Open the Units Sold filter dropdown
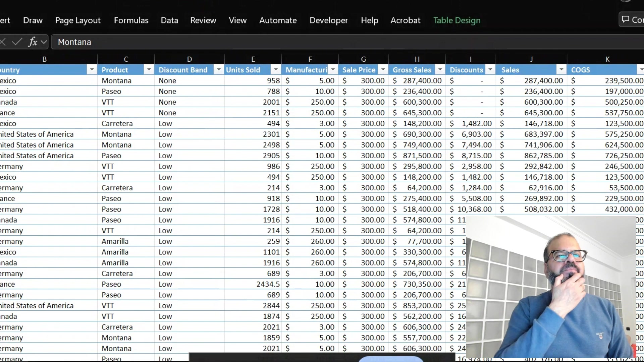The image size is (644, 362). (x=276, y=70)
